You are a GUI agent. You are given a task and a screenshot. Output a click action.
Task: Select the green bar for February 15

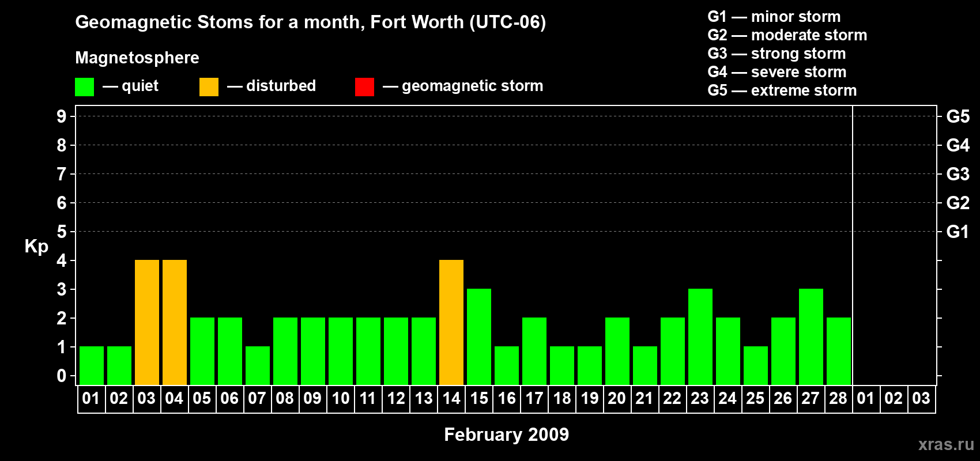[479, 337]
